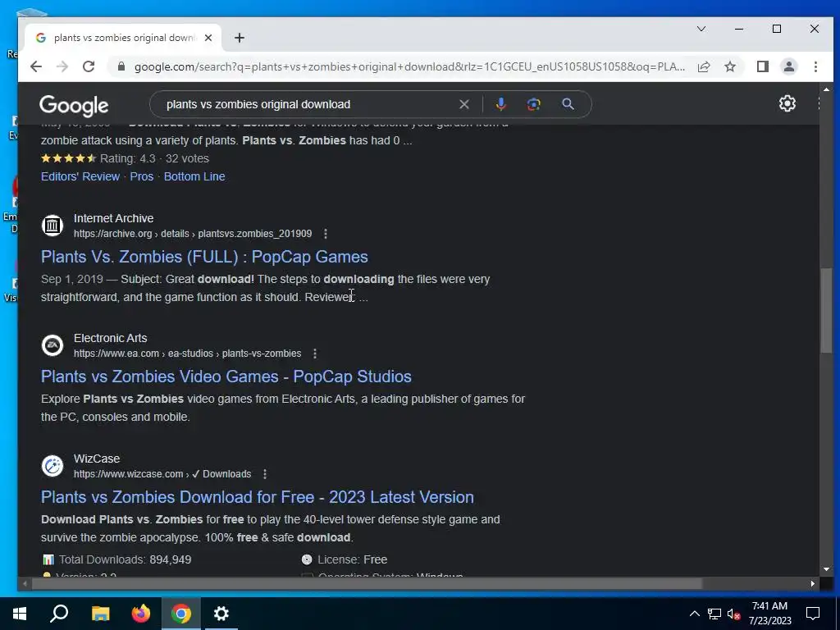Open the Bottom Line sitelink
840x630 pixels.
194,176
